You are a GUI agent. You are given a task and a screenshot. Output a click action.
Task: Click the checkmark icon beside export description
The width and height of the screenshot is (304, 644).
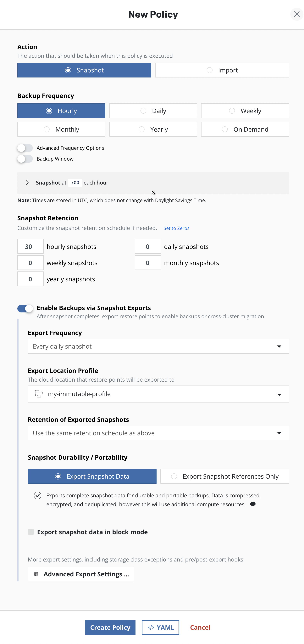[x=38, y=495]
